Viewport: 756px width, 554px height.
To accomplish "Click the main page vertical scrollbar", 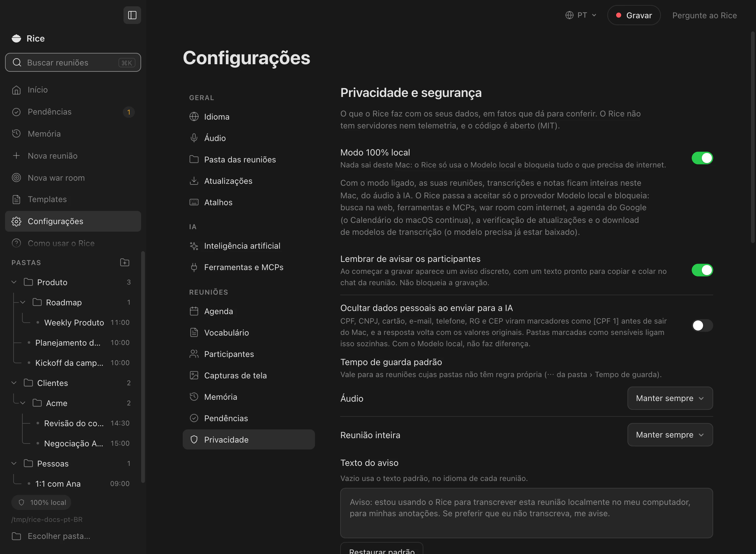I will [753, 137].
